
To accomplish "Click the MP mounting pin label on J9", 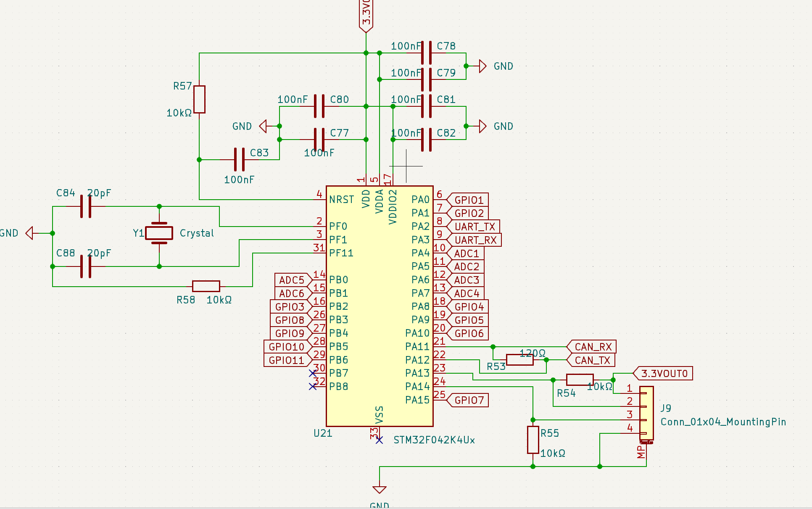I will 641,452.
